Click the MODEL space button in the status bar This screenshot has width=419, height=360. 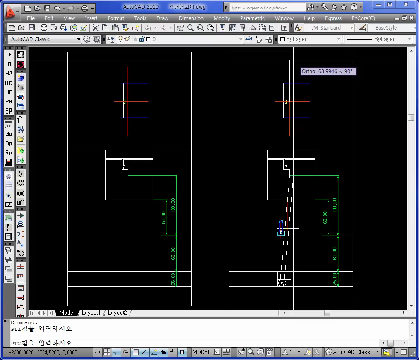tap(201, 352)
